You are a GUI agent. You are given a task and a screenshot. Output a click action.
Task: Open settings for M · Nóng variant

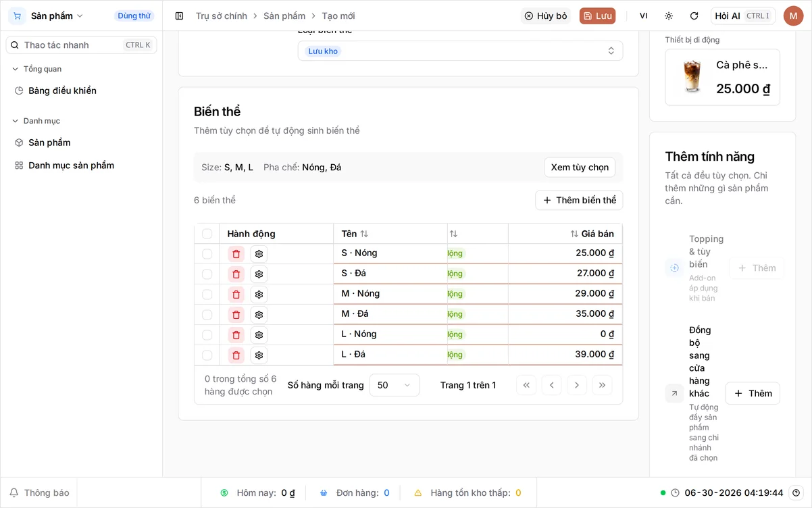coord(259,295)
